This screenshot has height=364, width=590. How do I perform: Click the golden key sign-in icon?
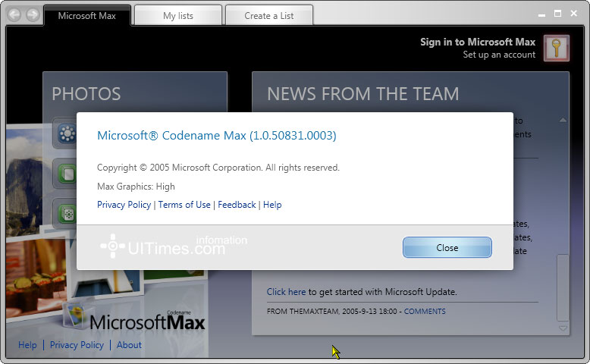point(557,48)
